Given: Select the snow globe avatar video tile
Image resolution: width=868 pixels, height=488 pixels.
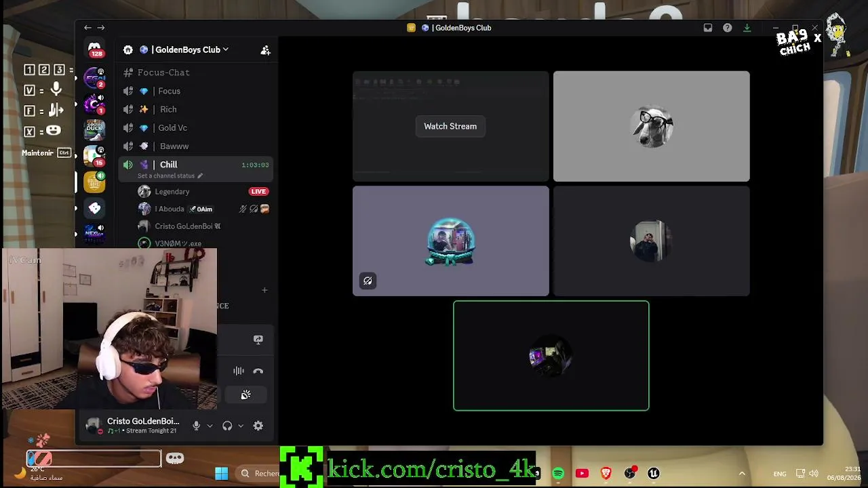Looking at the screenshot, I should pyautogui.click(x=451, y=241).
